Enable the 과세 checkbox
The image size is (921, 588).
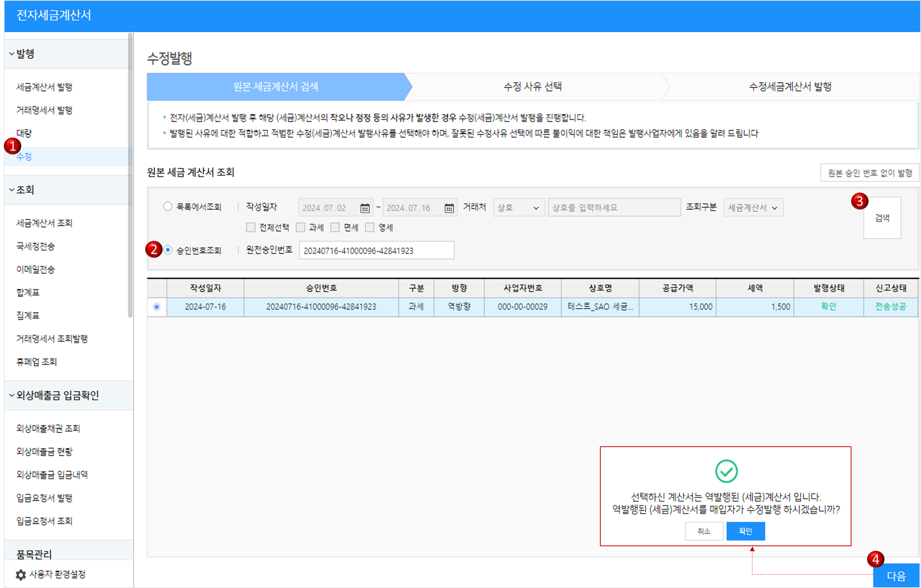point(301,228)
